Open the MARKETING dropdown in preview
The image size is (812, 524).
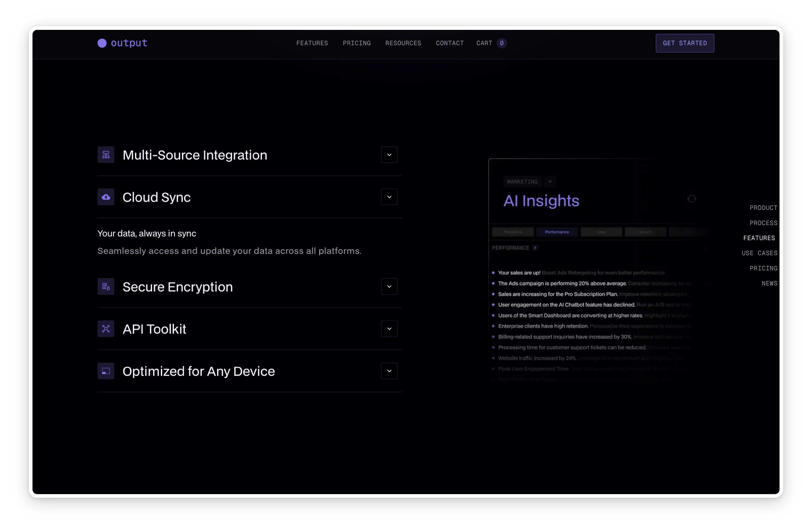[550, 181]
